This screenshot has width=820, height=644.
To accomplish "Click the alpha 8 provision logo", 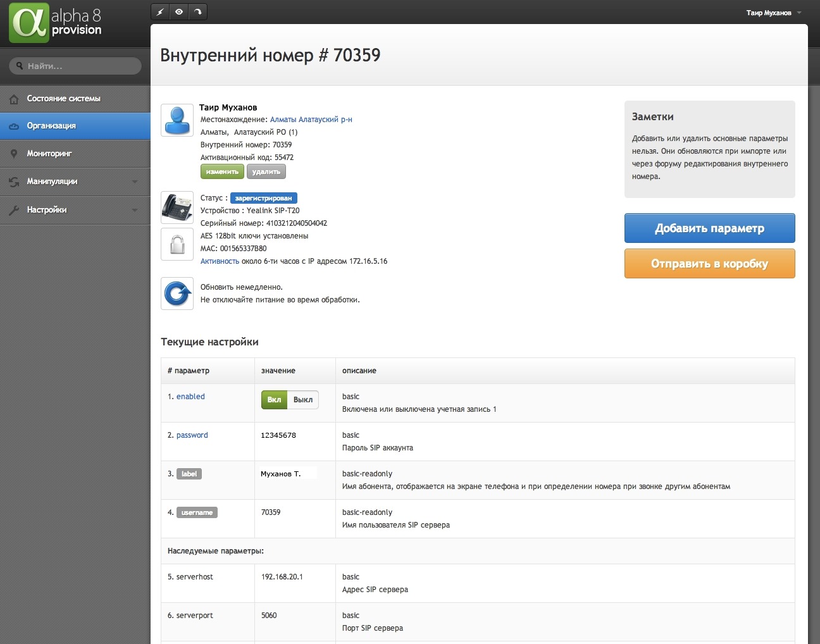I will (56, 23).
